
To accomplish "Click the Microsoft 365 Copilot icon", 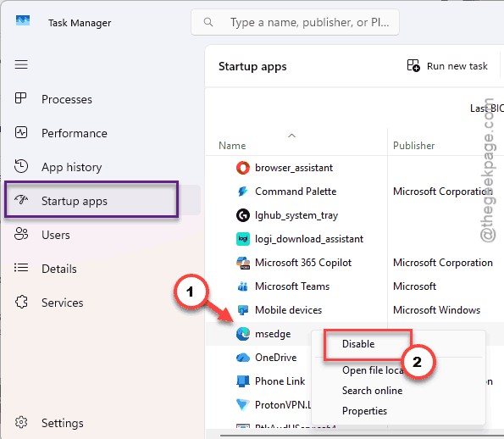I will (243, 263).
